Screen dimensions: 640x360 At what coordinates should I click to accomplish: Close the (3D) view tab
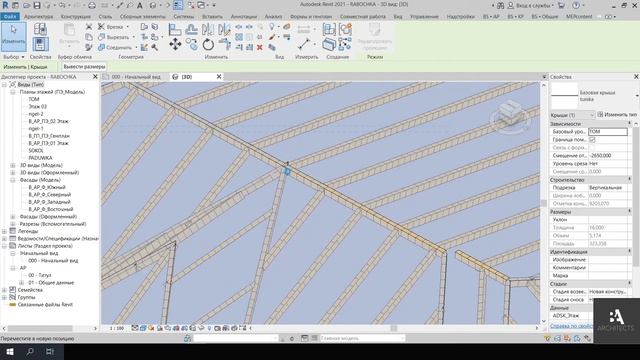[x=219, y=77]
